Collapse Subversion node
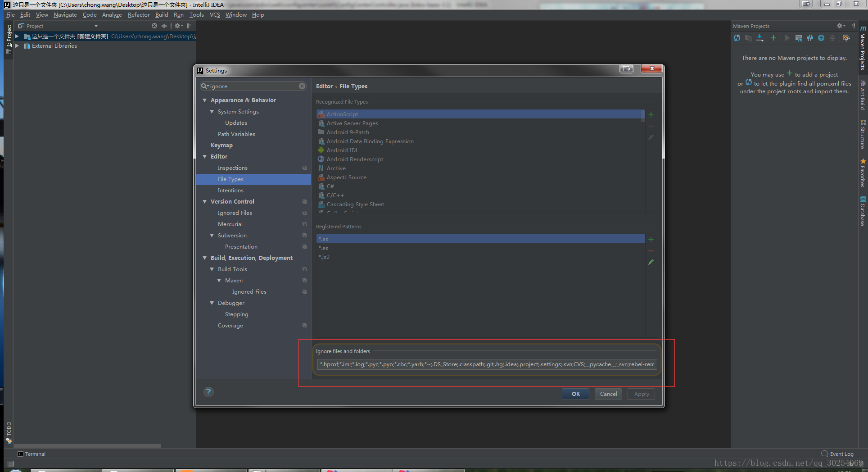 212,235
